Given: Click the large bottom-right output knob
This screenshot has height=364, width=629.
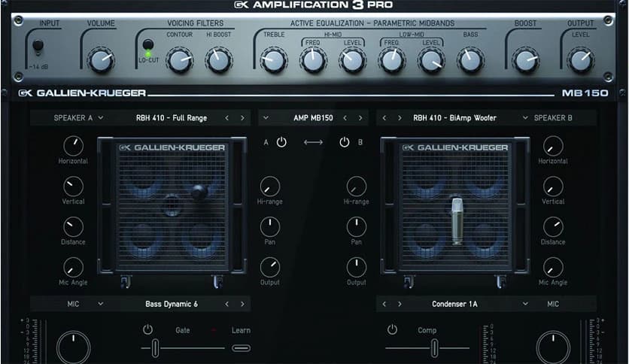Looking at the screenshot, I should (x=553, y=347).
